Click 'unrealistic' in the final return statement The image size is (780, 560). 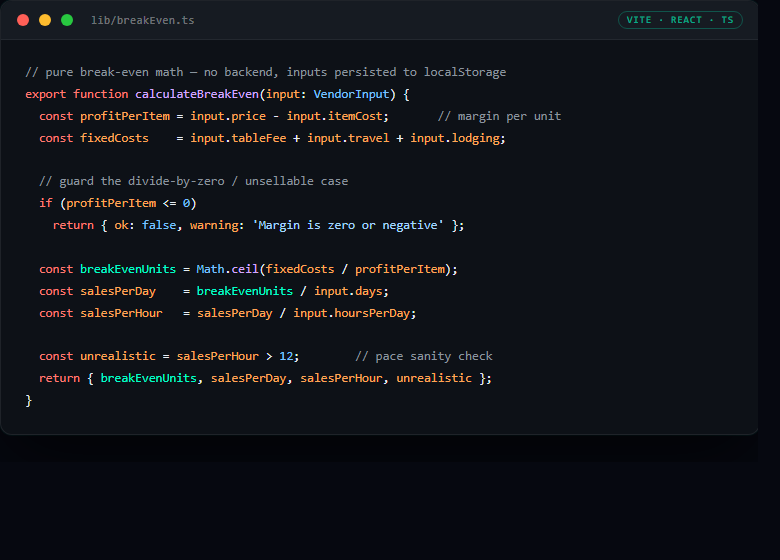pos(434,378)
